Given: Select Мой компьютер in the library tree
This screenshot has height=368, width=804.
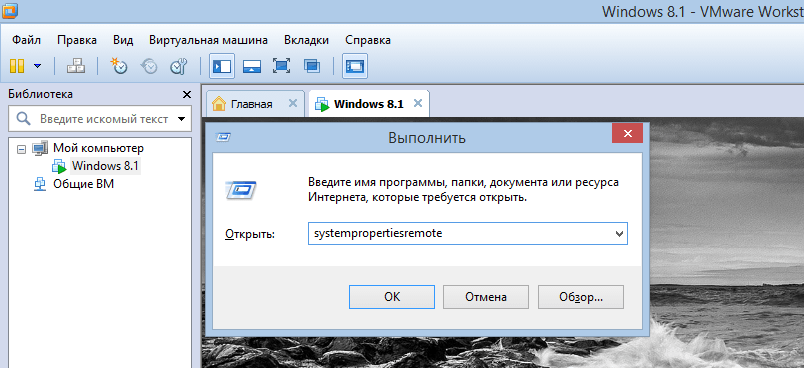Looking at the screenshot, I should point(98,149).
